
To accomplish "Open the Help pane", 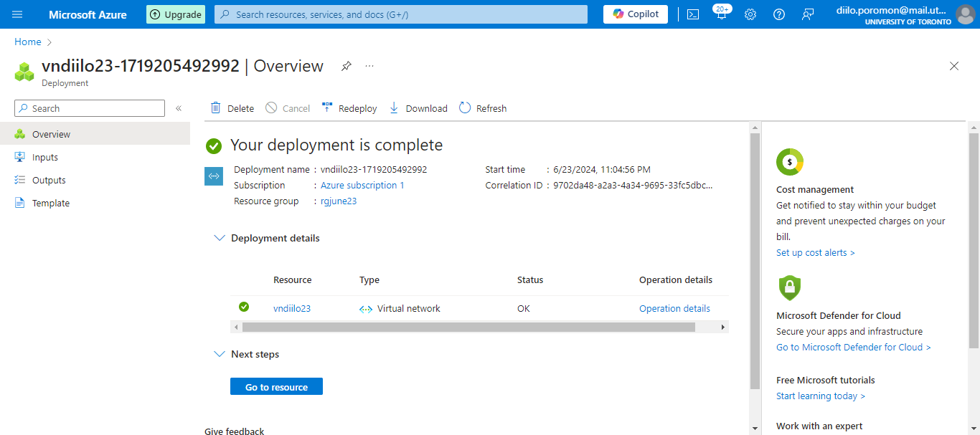I will [779, 14].
